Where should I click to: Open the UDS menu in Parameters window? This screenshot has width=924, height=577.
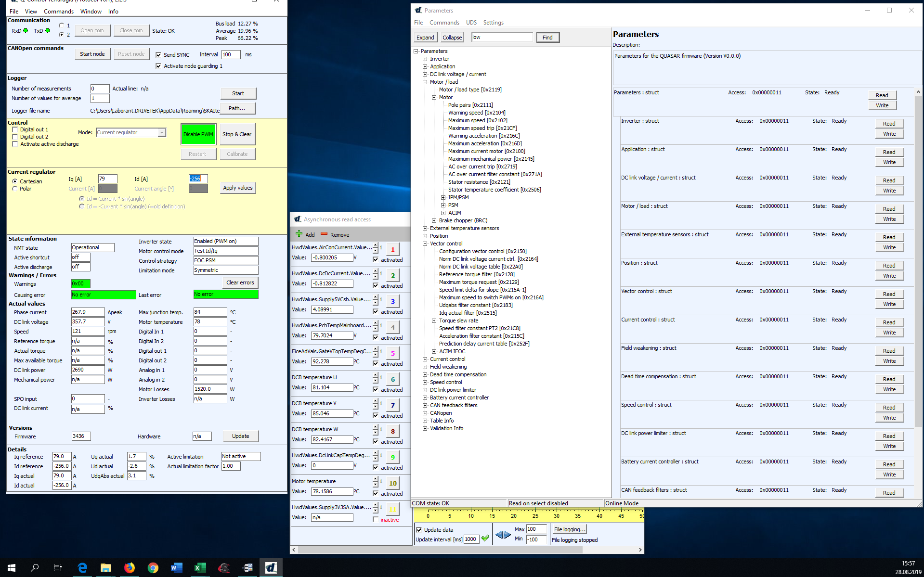(471, 23)
